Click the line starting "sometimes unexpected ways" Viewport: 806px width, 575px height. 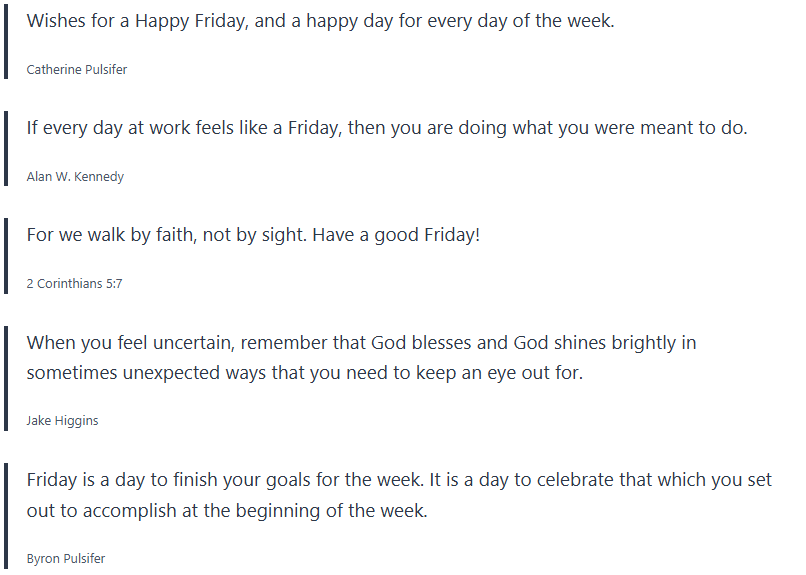(x=304, y=373)
